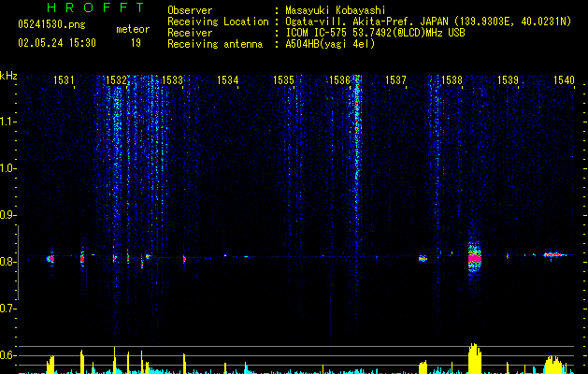The height and width of the screenshot is (374, 588).
Task: Select the Ogata-vill. Akita-Pref. JAPAN location text
Action: point(428,22)
